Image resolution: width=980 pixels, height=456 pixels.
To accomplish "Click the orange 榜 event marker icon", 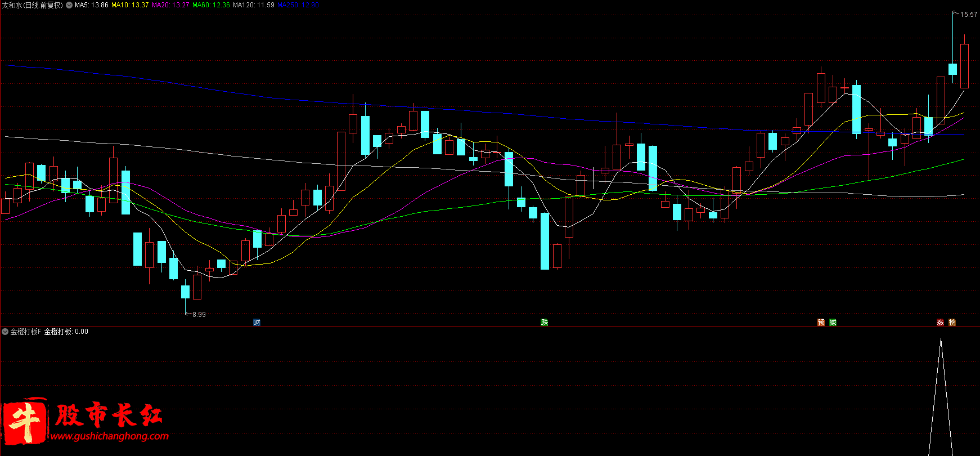I will (x=952, y=322).
